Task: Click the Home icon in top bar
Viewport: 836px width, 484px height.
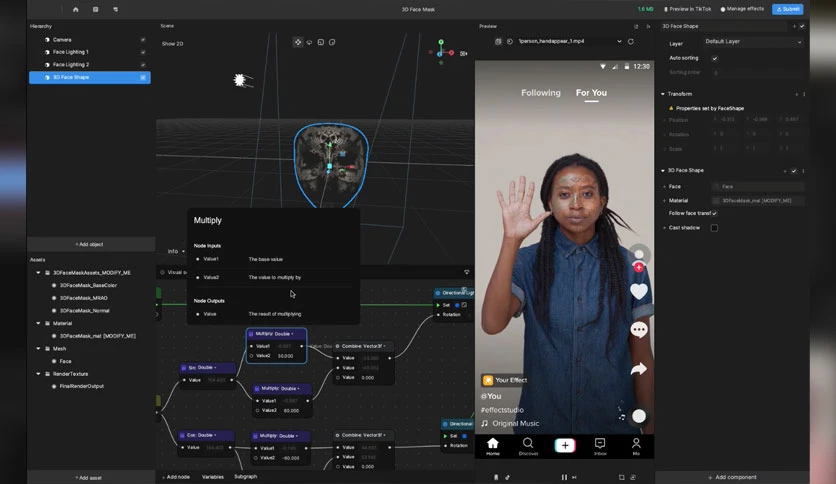Action: tap(76, 10)
